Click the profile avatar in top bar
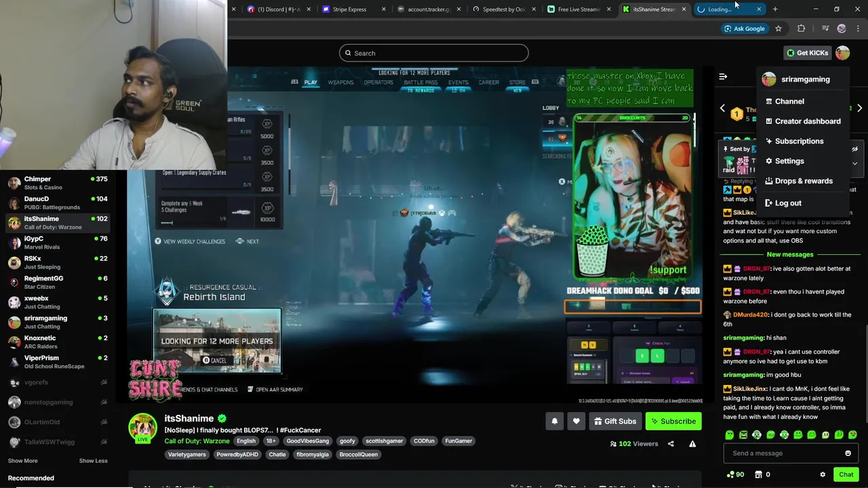Image resolution: width=868 pixels, height=488 pixels. [843, 53]
